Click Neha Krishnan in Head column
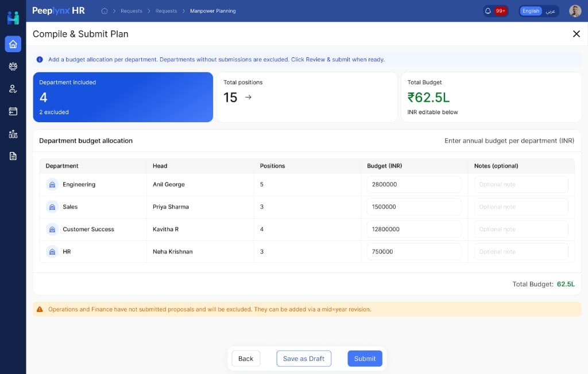 (x=172, y=251)
